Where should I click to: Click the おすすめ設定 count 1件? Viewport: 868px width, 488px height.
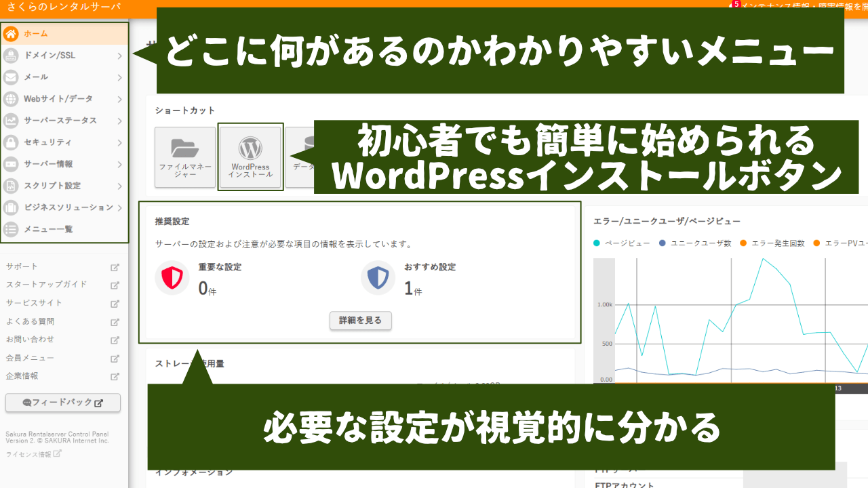click(413, 289)
